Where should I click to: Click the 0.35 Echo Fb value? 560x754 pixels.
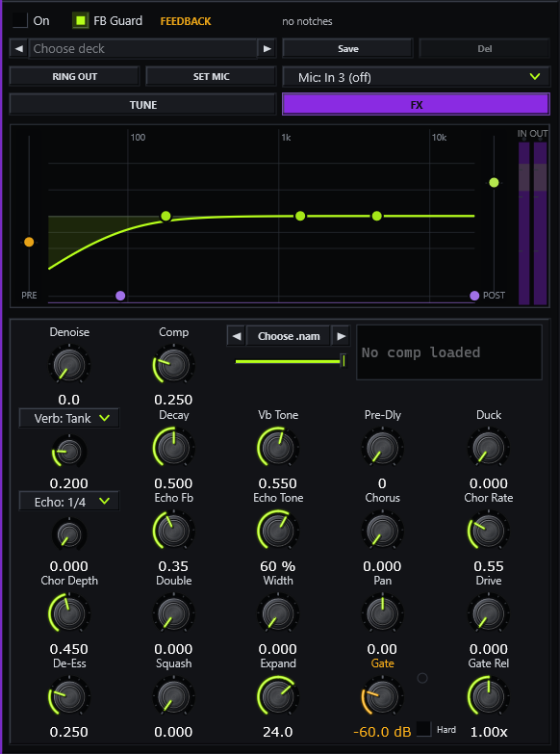point(173,566)
